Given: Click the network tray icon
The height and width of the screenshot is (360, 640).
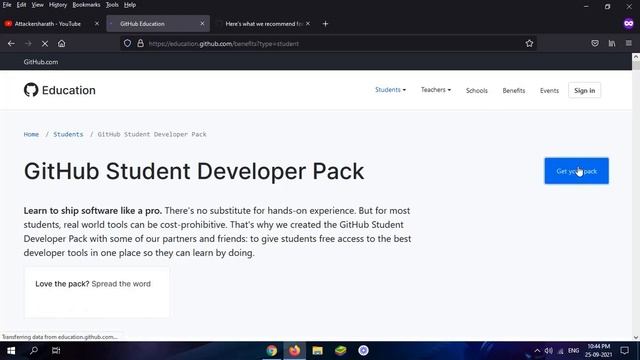Looking at the screenshot, I should pyautogui.click(x=560, y=351).
